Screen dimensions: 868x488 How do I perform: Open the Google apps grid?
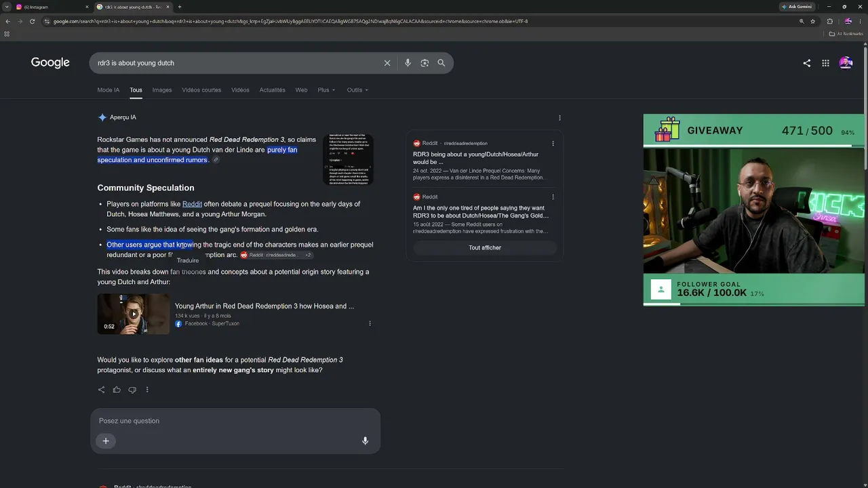825,63
